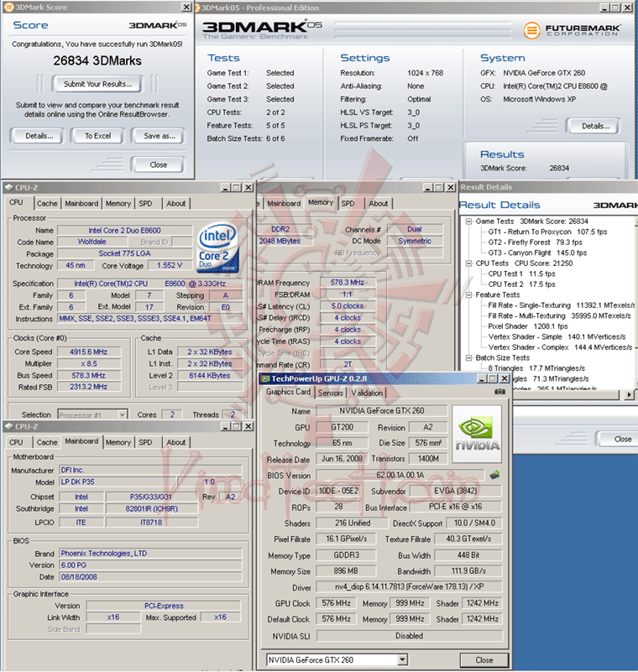Select GT3 - Canyon Flight result row
Viewport: 638px width, 672px height.
[x=537, y=253]
